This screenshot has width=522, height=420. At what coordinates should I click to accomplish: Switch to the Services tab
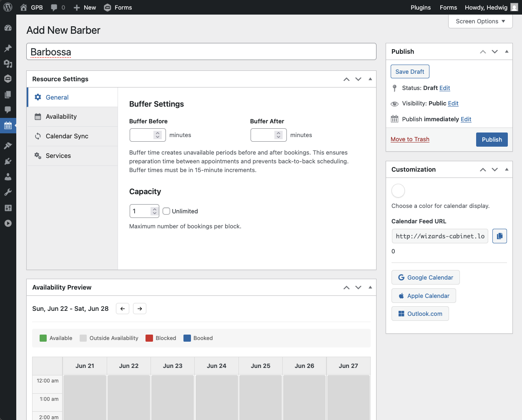73,156
